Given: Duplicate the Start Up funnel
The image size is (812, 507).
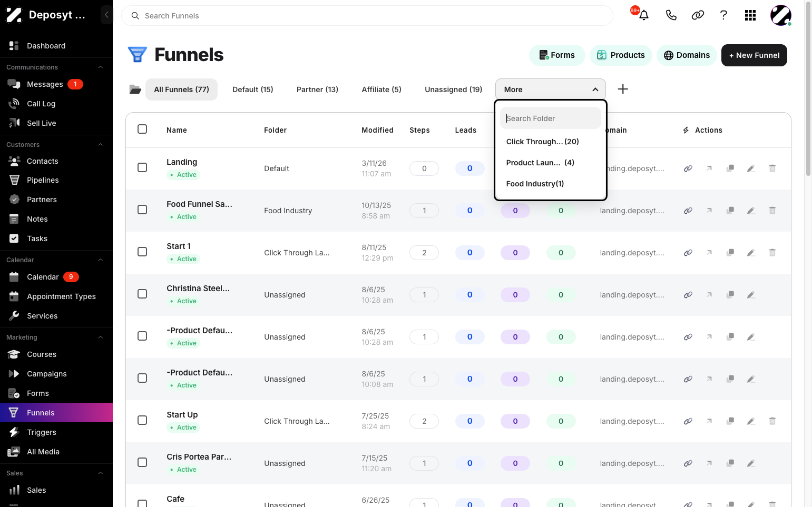Looking at the screenshot, I should click(730, 421).
